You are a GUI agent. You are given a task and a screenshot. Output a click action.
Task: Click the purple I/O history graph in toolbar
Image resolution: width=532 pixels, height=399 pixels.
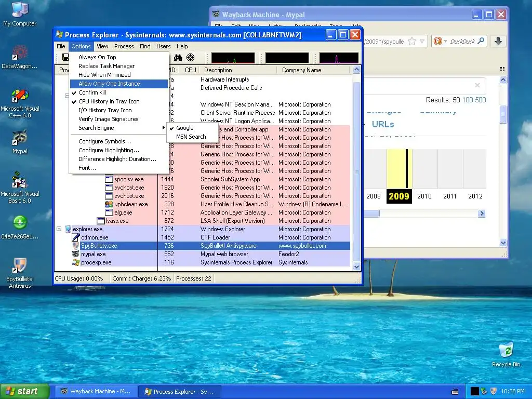click(339, 58)
